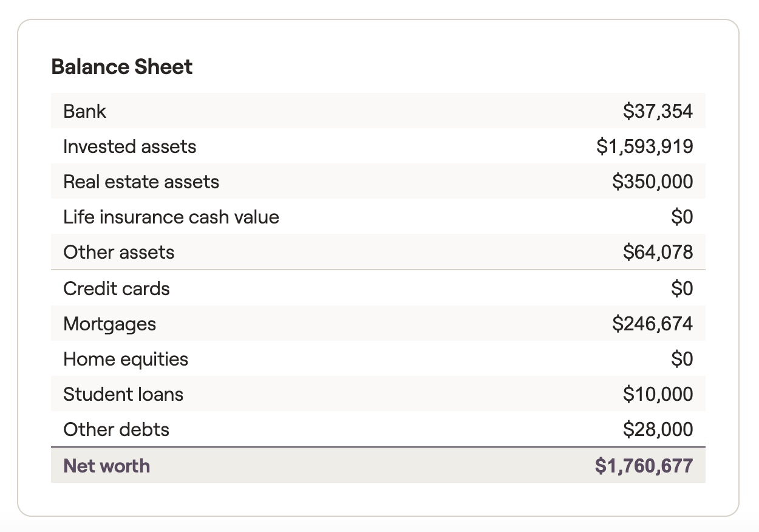Click the Student loans label
Screen dimensions: 759x532
pyautogui.click(x=123, y=394)
